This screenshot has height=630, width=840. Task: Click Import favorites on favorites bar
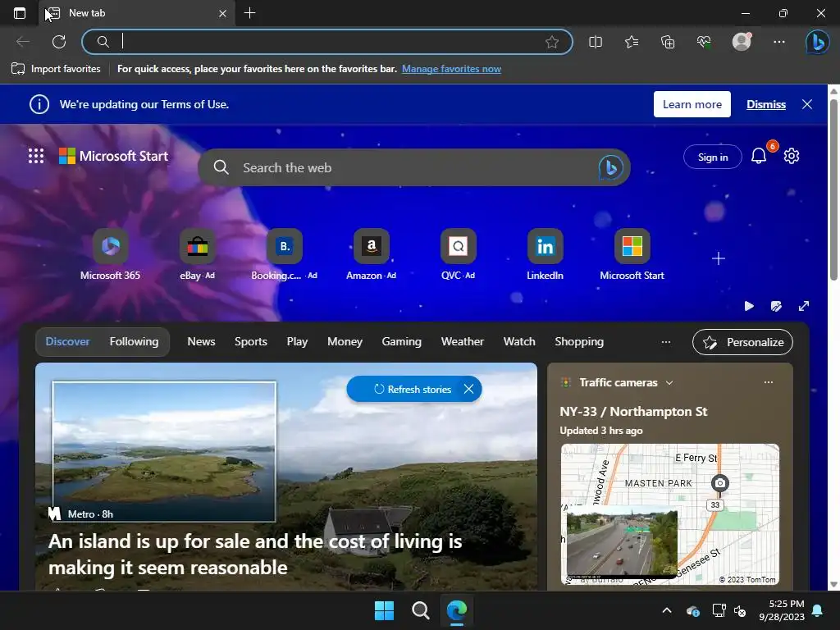[x=56, y=69]
